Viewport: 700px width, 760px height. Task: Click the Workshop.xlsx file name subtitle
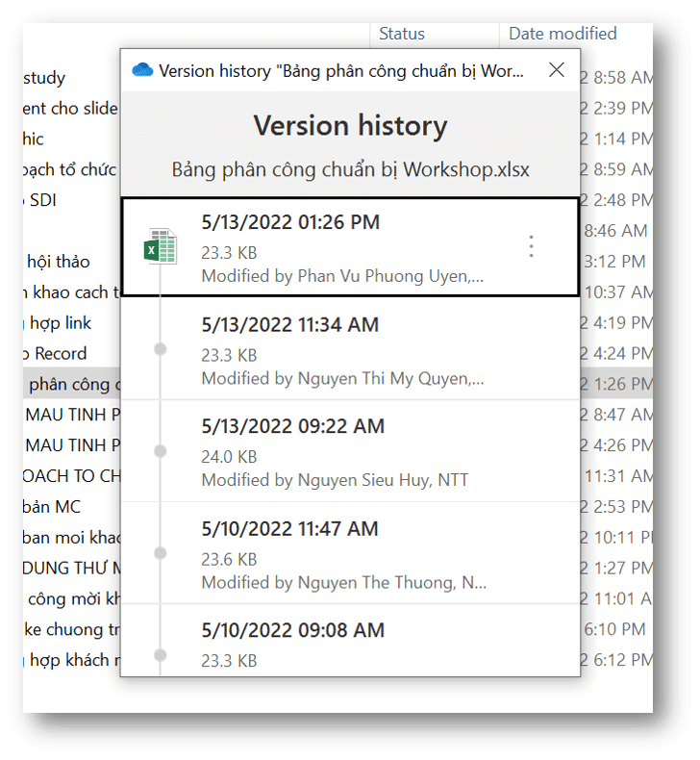[350, 169]
